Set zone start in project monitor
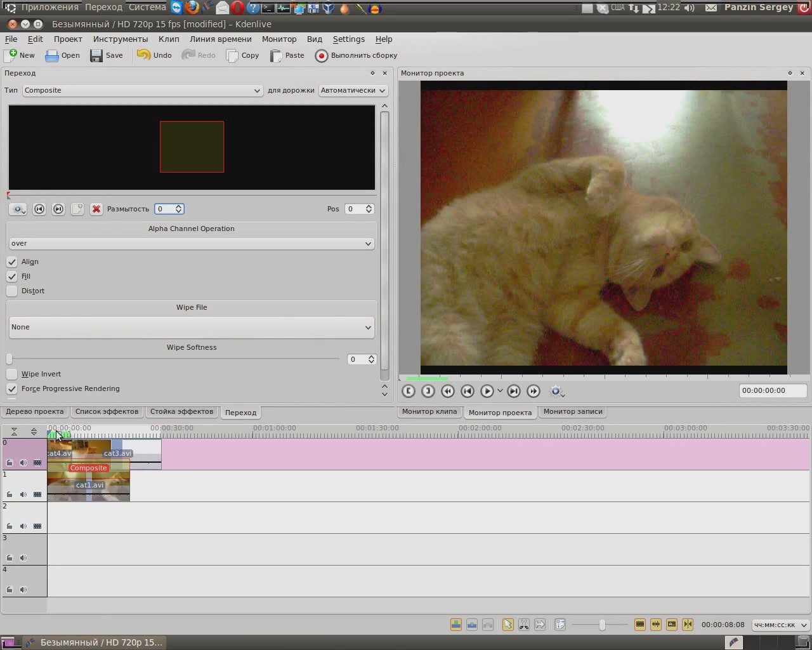 409,391
